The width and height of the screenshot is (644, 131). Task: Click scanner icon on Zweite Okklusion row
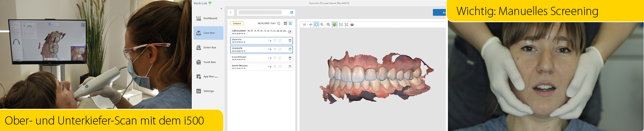coord(270,67)
